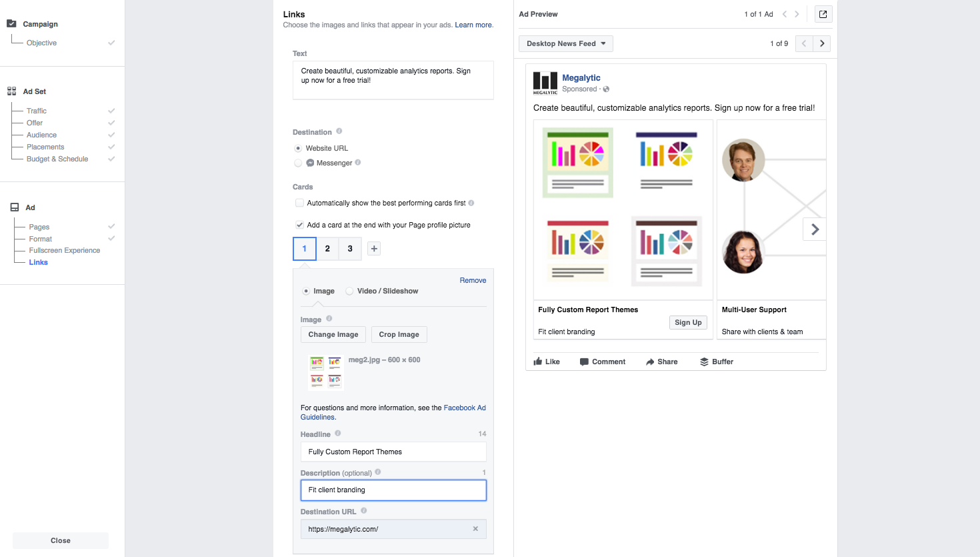Select the meg2.jpg image thumbnail

tap(325, 372)
